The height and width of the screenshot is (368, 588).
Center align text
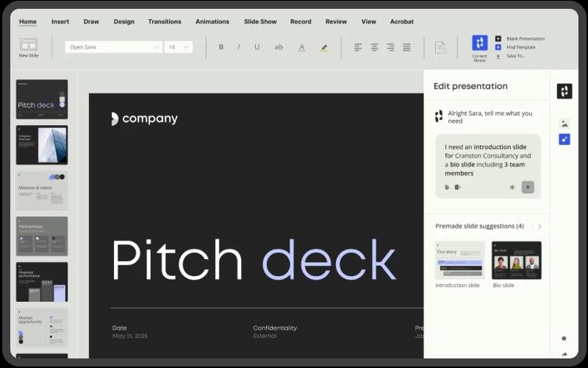(x=374, y=47)
